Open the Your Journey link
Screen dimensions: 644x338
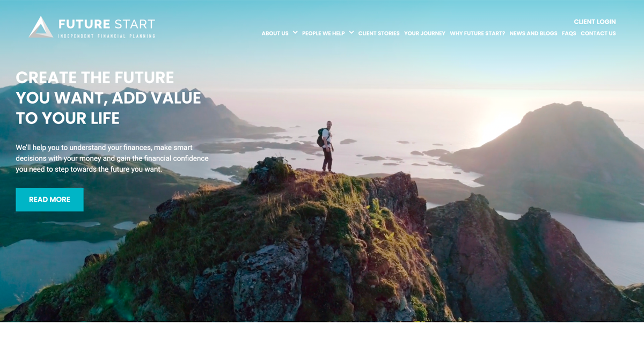[x=425, y=33]
